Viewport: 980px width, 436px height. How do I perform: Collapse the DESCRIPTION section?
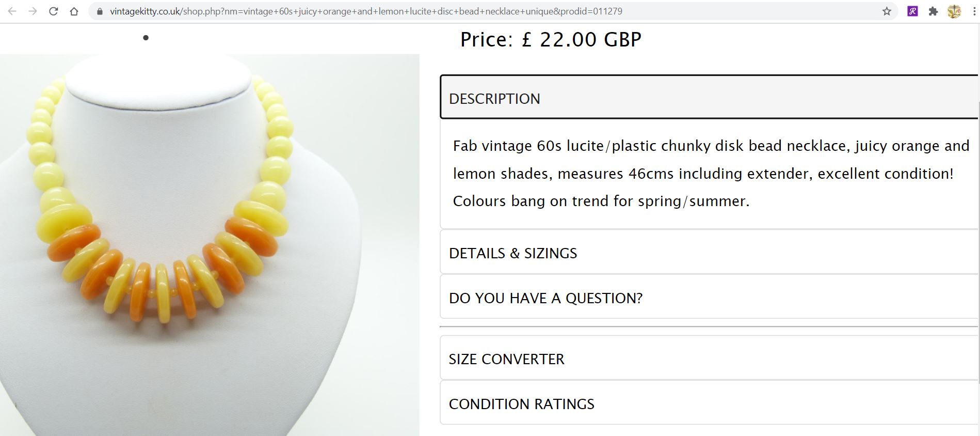point(709,98)
